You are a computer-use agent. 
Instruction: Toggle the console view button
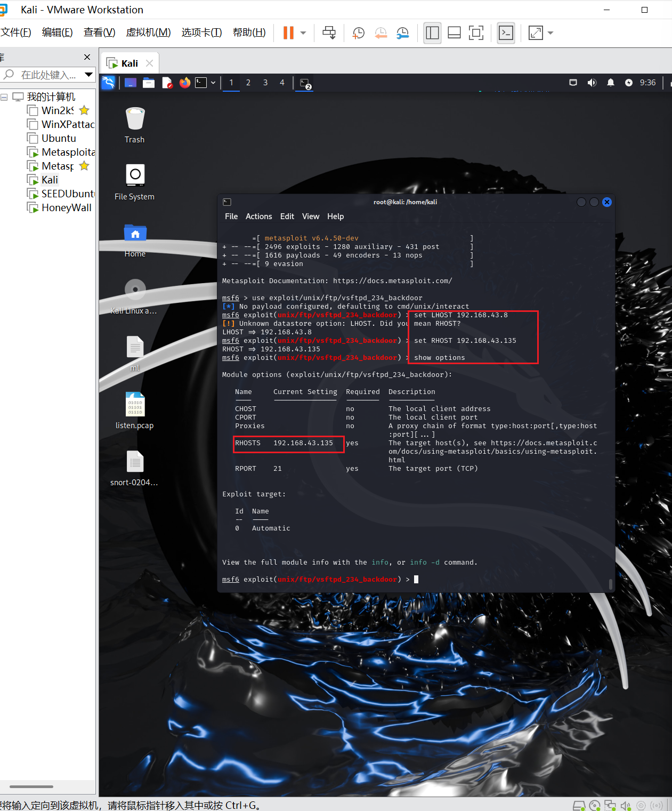pyautogui.click(x=506, y=33)
